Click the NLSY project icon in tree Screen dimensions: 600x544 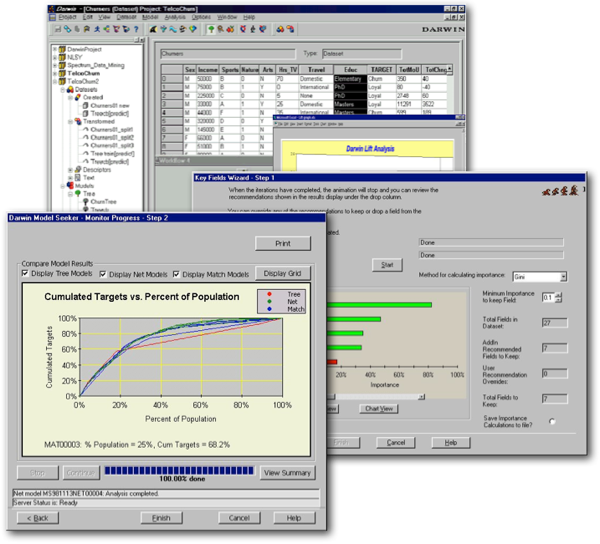62,57
